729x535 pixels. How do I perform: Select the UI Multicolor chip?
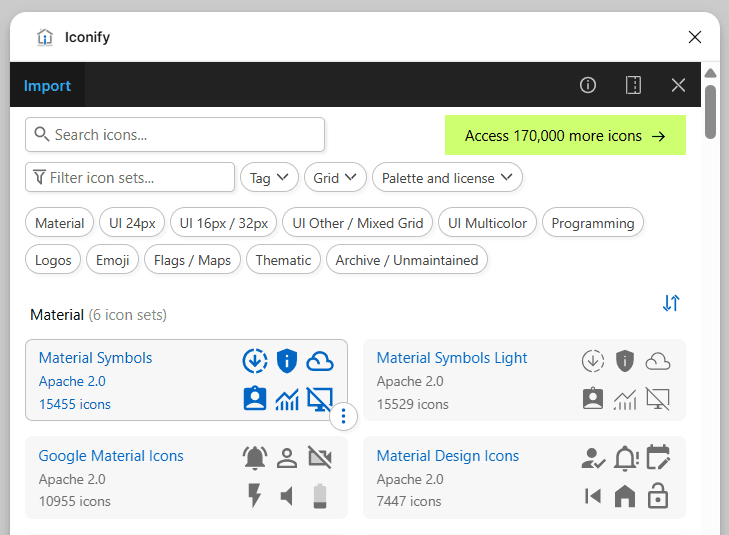pyautogui.click(x=487, y=223)
